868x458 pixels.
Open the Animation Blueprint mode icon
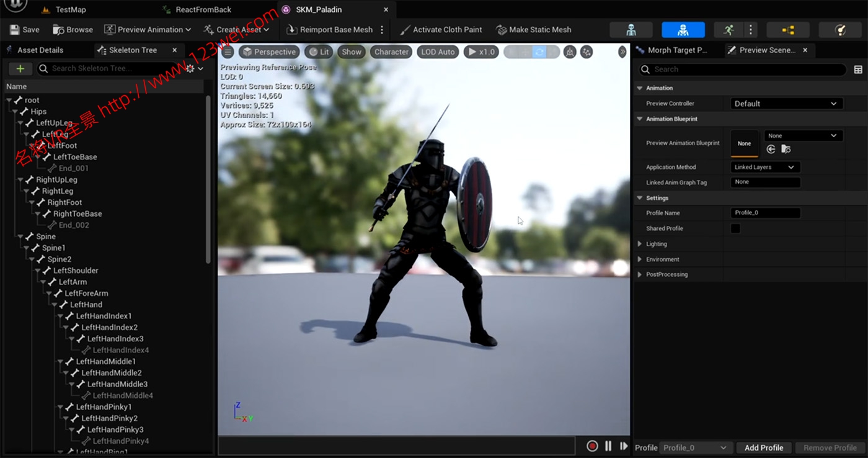787,30
